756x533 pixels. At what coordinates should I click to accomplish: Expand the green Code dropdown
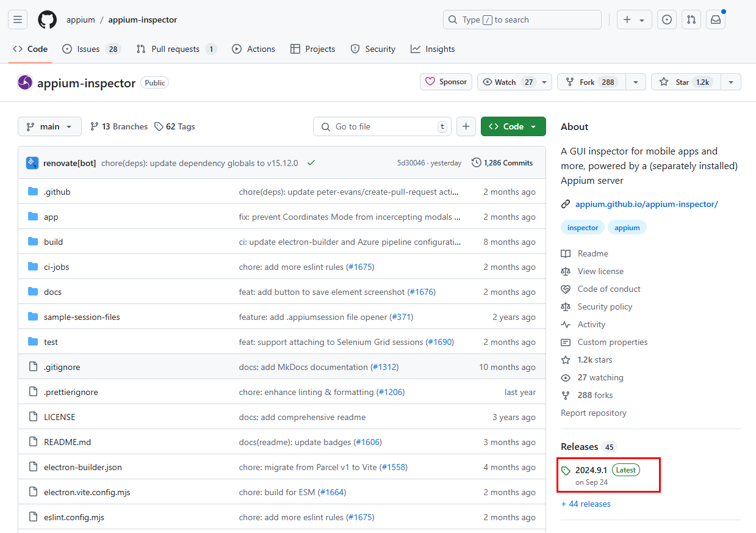click(x=513, y=126)
